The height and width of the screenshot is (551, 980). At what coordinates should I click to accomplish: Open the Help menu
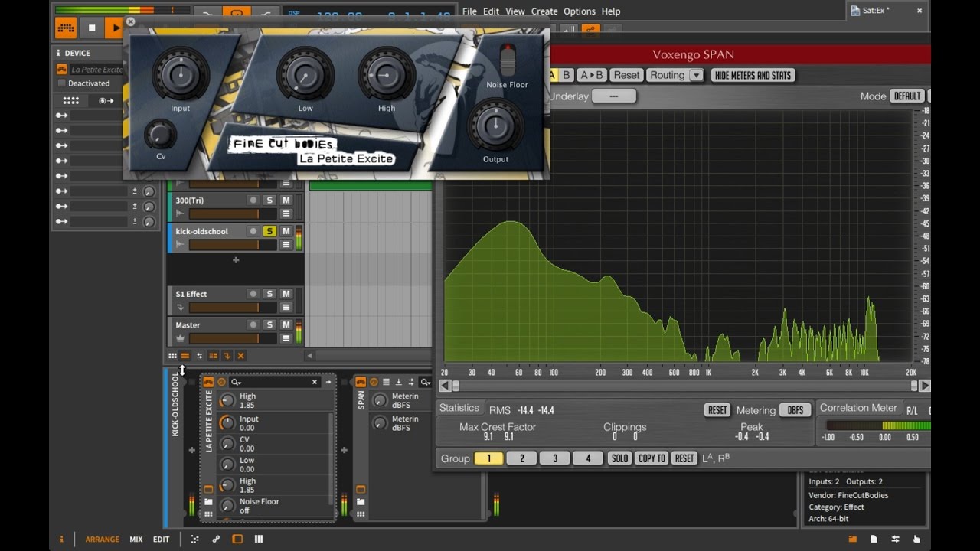coord(611,11)
